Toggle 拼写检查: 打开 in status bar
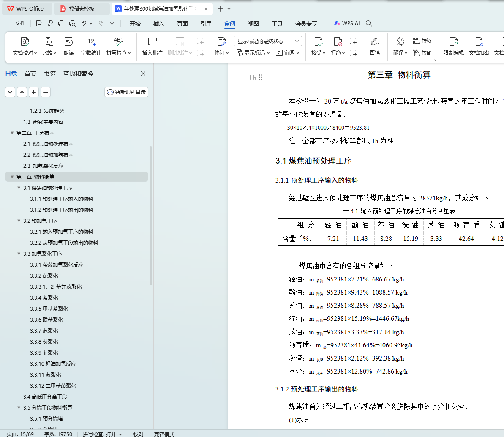 point(102,434)
